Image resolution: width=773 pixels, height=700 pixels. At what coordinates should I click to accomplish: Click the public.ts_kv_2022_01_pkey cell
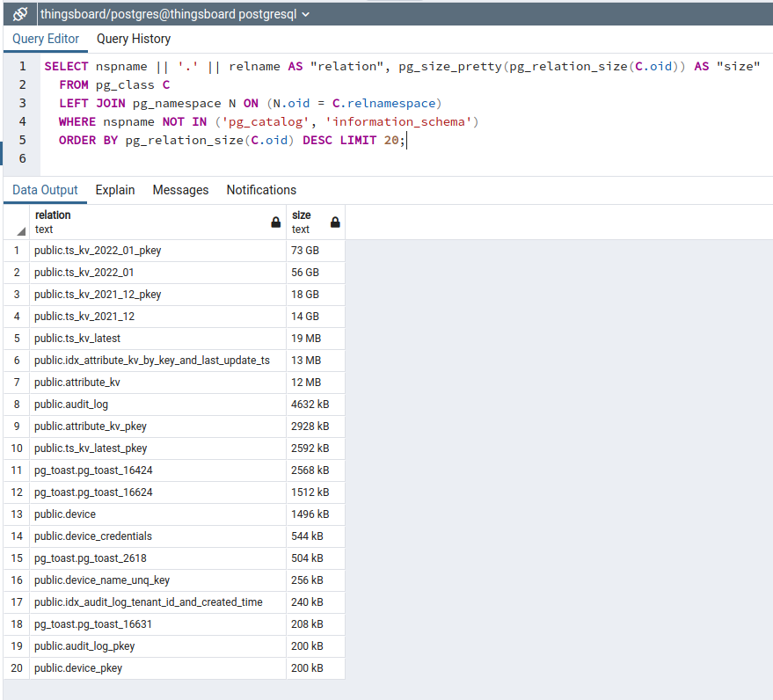click(98, 251)
